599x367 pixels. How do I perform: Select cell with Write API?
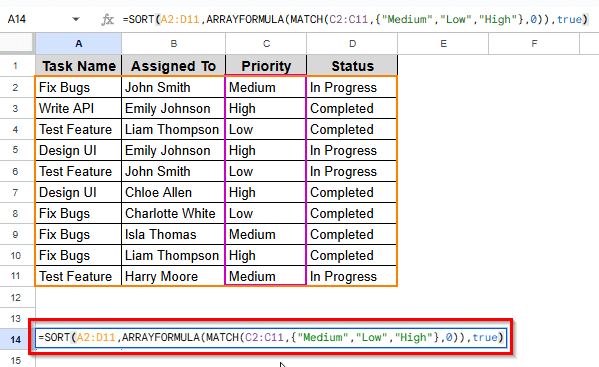tap(79, 108)
